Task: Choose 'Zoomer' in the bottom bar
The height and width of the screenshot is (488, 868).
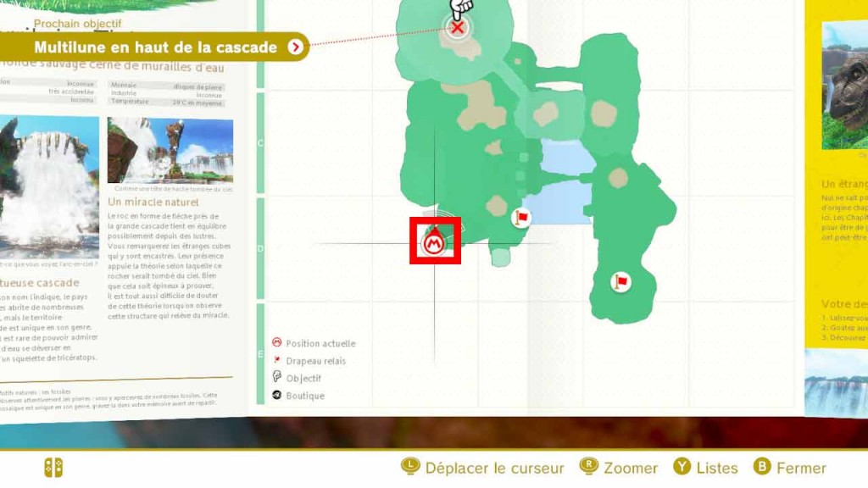Action: coord(631,468)
